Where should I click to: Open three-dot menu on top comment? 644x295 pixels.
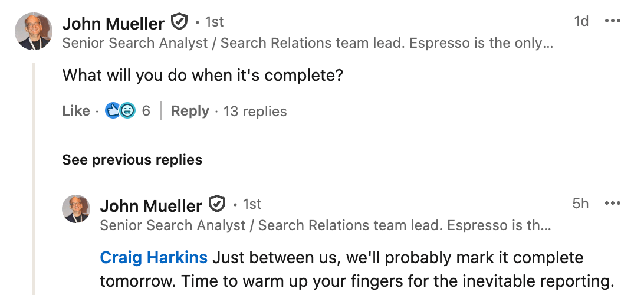point(613,22)
